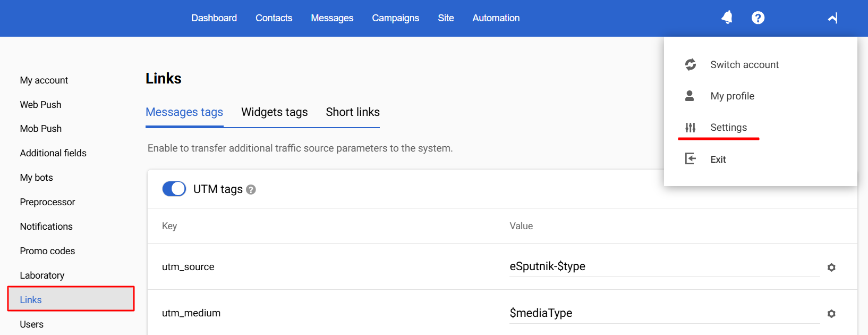The image size is (868, 335).
Task: Open gear options for utm_medium row
Action: (831, 314)
